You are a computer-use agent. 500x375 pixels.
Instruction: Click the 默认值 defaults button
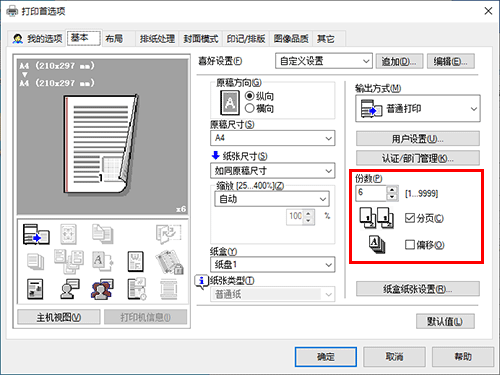445,321
